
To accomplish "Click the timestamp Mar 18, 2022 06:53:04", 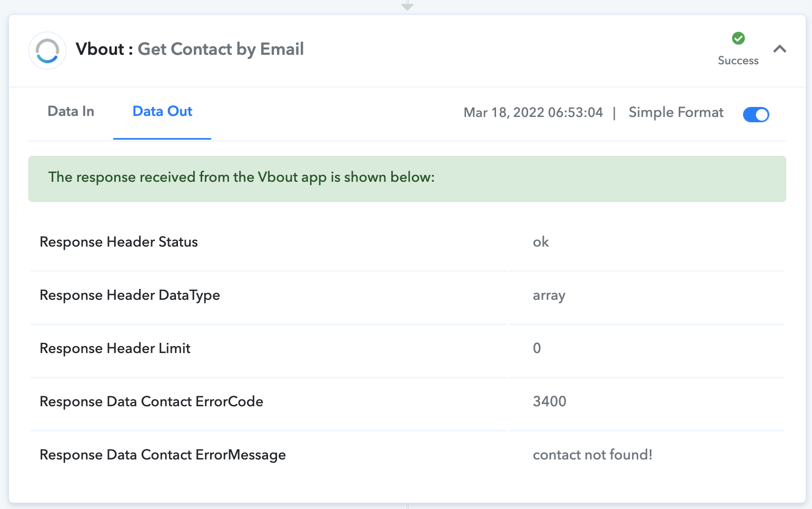I will tap(533, 113).
